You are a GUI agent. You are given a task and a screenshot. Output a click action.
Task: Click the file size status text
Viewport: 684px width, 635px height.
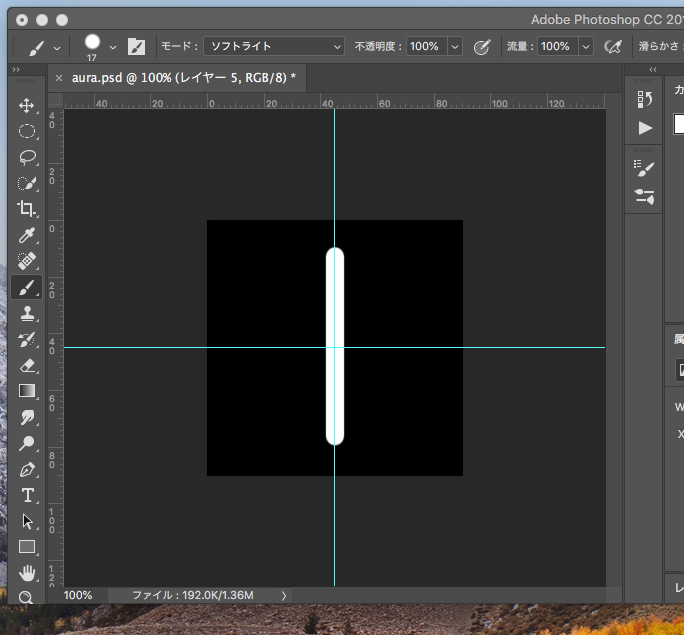pyautogui.click(x=193, y=596)
